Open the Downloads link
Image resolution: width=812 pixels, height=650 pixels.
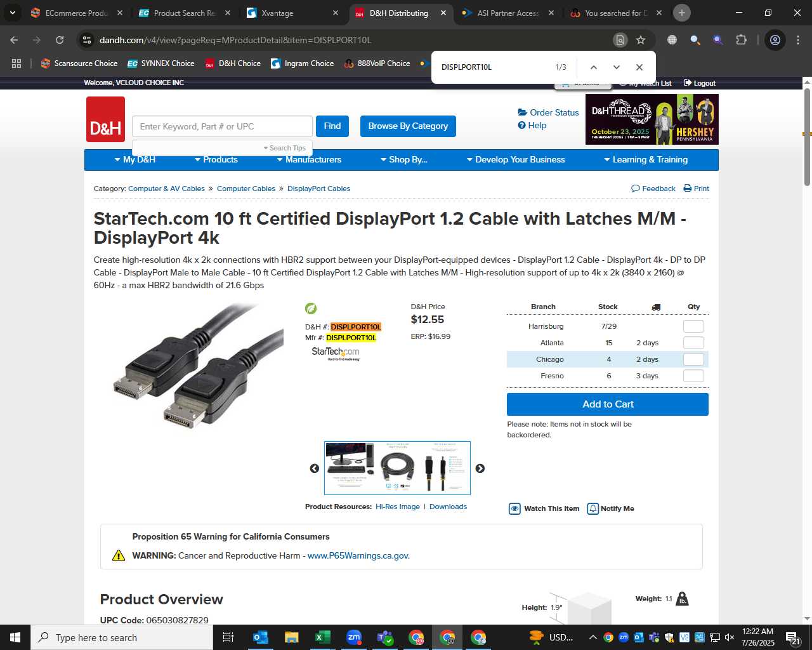[x=448, y=507]
